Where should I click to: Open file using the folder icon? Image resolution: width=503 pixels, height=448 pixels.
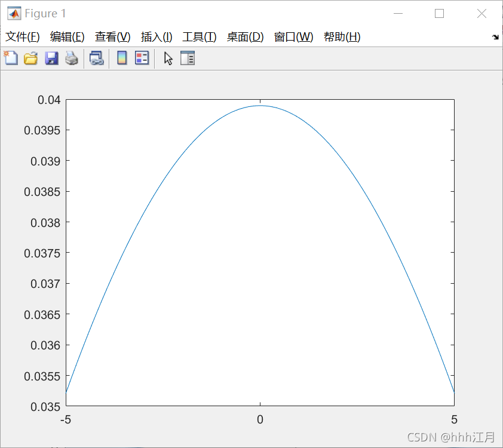pyautogui.click(x=31, y=59)
